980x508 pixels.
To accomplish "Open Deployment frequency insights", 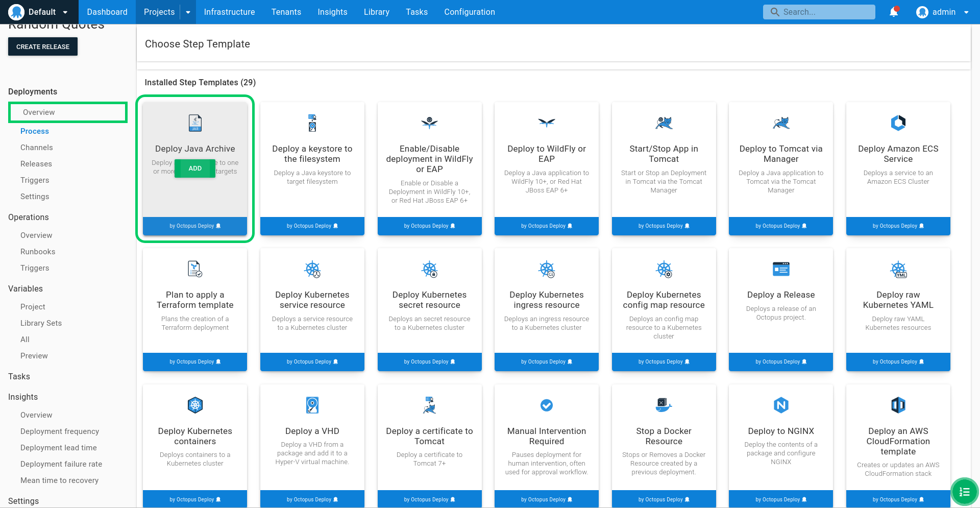I will coord(60,431).
